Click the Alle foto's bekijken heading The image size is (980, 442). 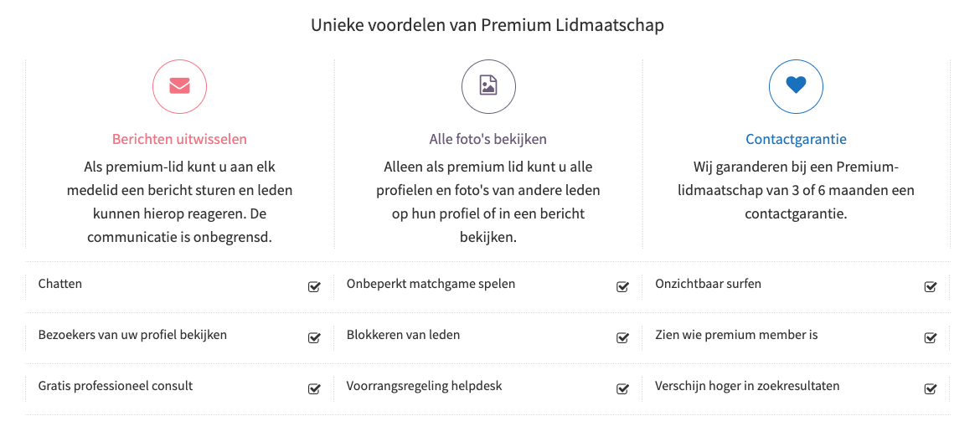pos(487,139)
